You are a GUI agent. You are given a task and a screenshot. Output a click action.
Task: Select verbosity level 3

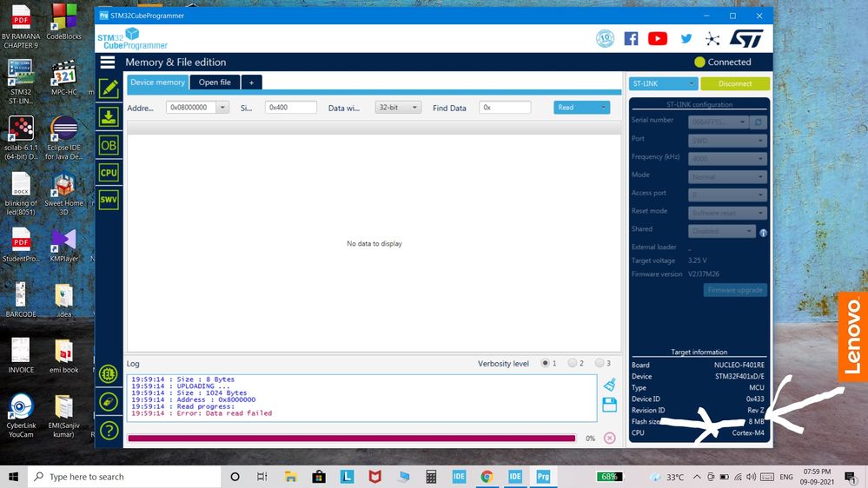(x=600, y=363)
